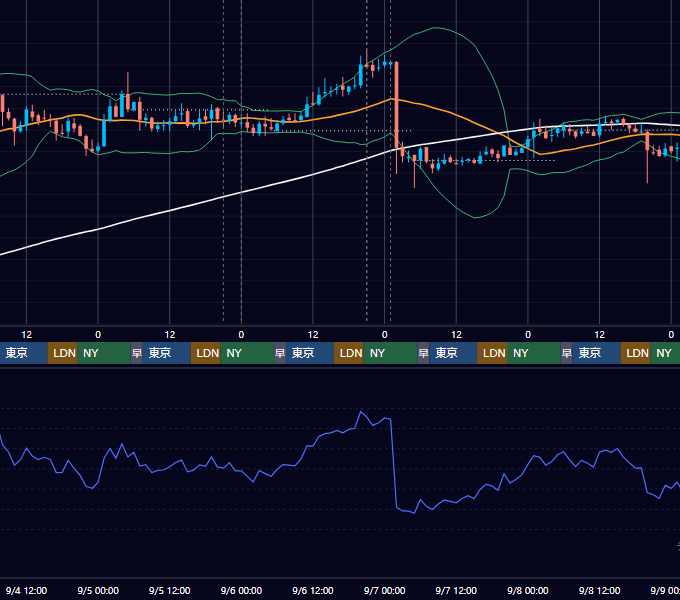Click the 9/7 00:00 time axis label

(x=384, y=590)
